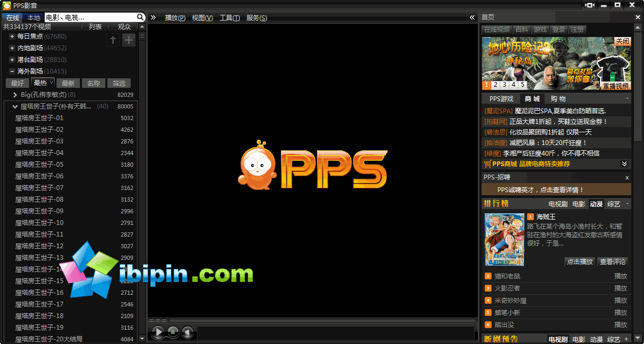Click the PPS商城 shopping cart icon
The height and width of the screenshot is (344, 644).
pyautogui.click(x=487, y=164)
